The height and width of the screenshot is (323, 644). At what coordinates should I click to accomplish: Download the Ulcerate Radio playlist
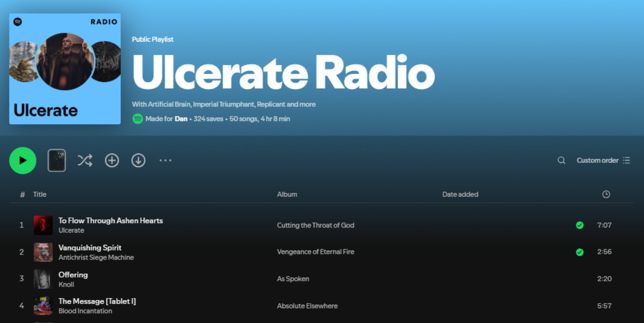tap(138, 160)
